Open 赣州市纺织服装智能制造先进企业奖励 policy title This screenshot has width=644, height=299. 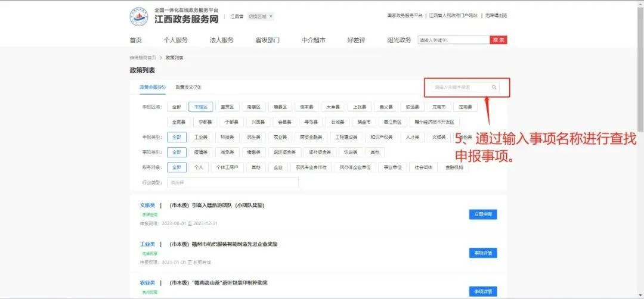click(x=223, y=244)
